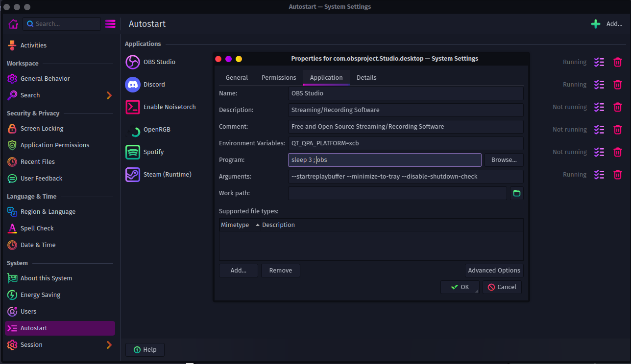Click the Help button
Image resolution: width=631 pixels, height=364 pixels.
(145, 350)
